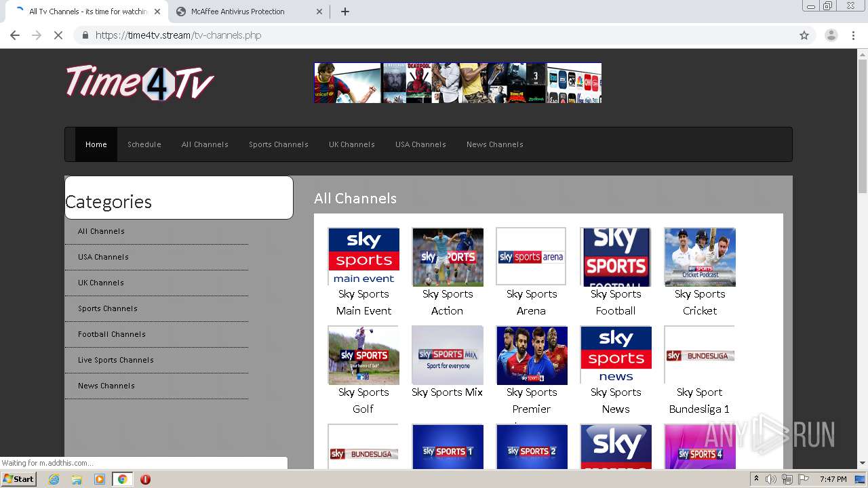Go back using the browser arrow
This screenshot has width=868, height=488.
[x=15, y=35]
